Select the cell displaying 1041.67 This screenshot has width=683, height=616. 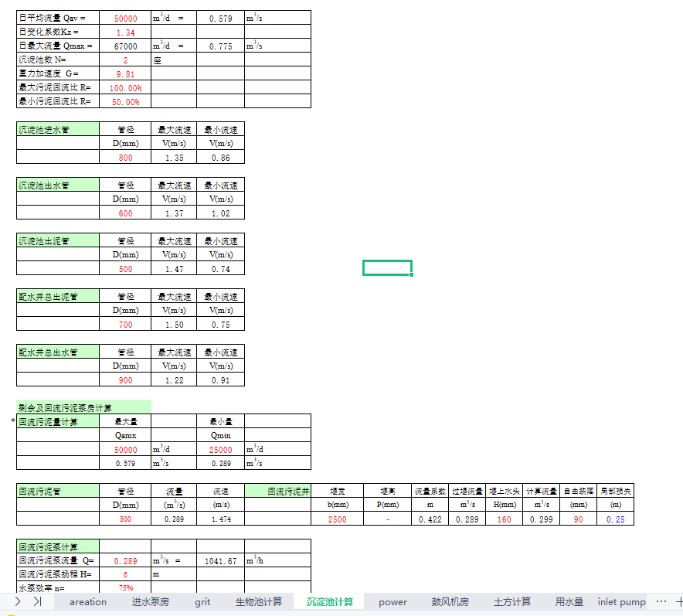221,560
